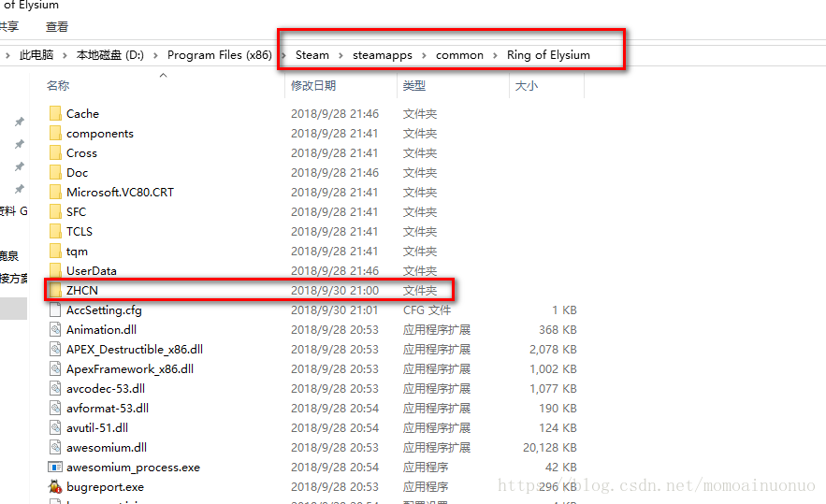Sort files by 修改日期 column header
This screenshot has height=504, width=826.
[313, 85]
